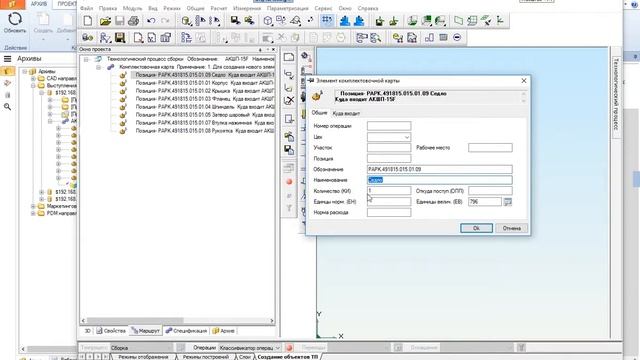The width and height of the screenshot is (640, 360).
Task: Click the Обозначение field with PAPK.491815.015.01.09
Action: pos(440,169)
